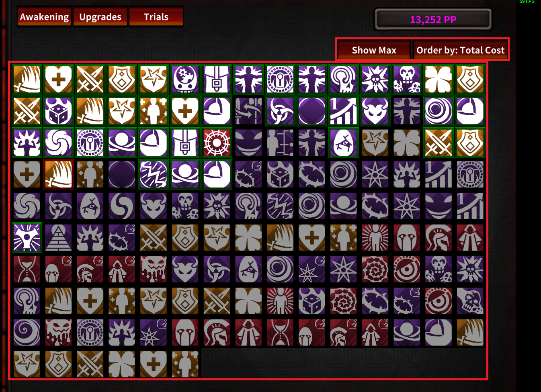Select the green-bordered solid purple circle icon
The height and width of the screenshot is (392, 541).
[312, 111]
